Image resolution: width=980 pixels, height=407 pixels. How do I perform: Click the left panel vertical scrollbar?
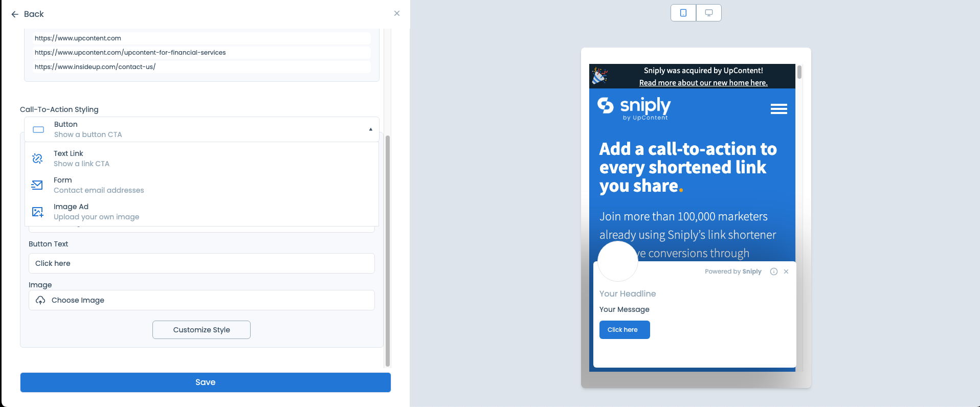tap(388, 251)
